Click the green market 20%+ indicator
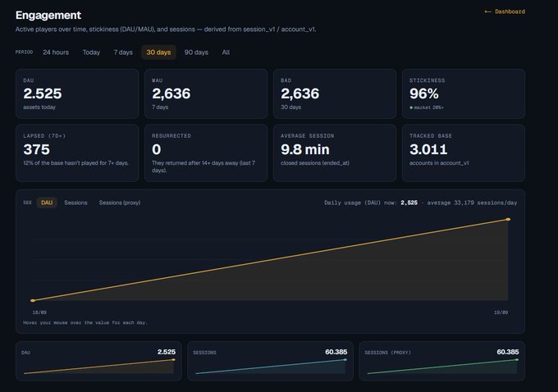This screenshot has width=558, height=392. click(427, 107)
